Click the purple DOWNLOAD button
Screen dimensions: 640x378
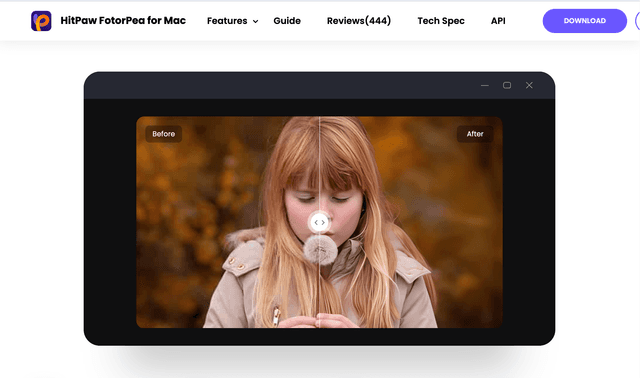584,21
